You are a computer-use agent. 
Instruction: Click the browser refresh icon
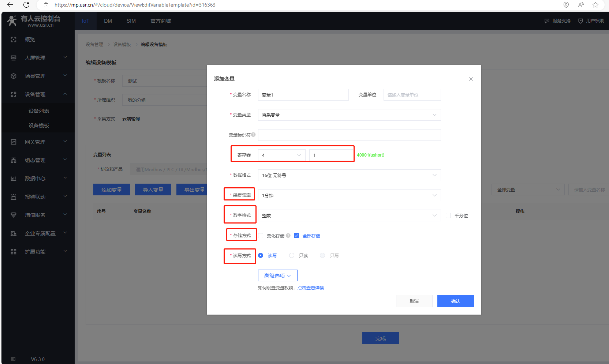coord(26,5)
